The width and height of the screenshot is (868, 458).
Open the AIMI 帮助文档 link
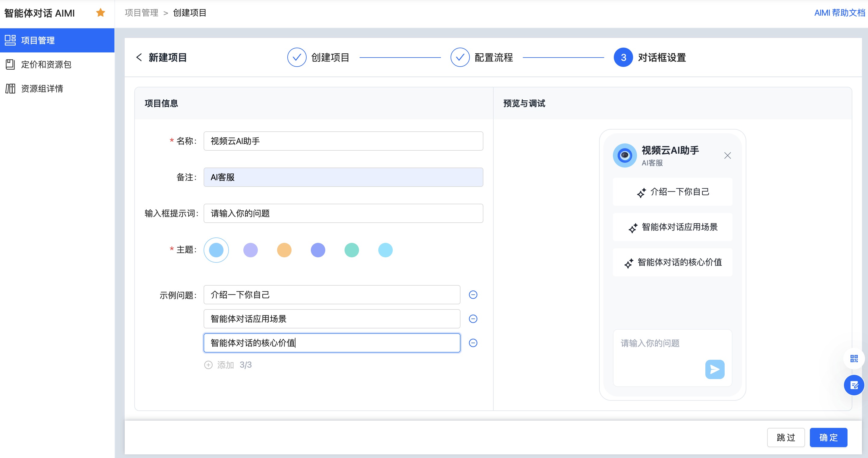(839, 13)
